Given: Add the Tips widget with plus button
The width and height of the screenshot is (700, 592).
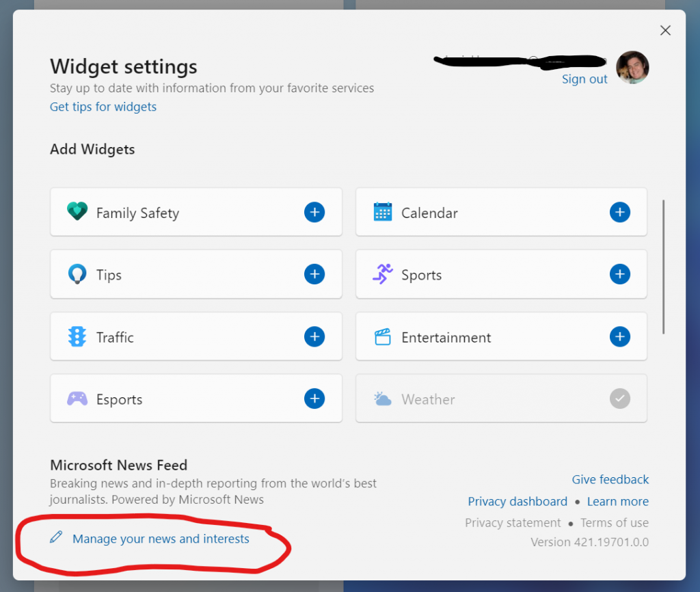Looking at the screenshot, I should [x=314, y=274].
